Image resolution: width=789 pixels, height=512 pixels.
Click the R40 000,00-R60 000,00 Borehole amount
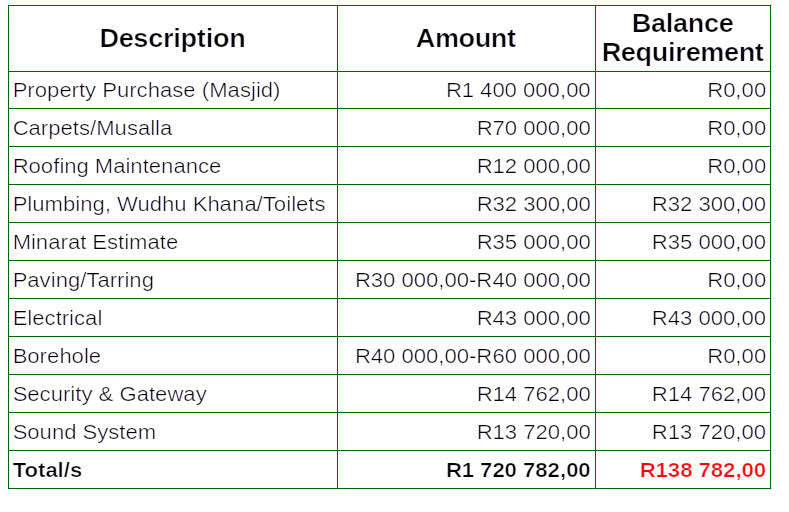(x=473, y=356)
